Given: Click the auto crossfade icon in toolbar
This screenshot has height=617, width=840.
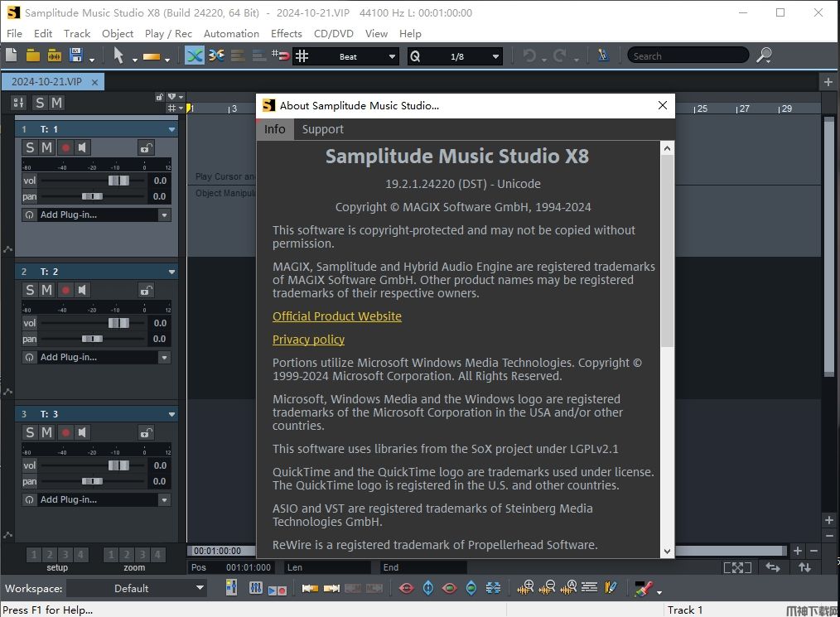Looking at the screenshot, I should click(195, 55).
